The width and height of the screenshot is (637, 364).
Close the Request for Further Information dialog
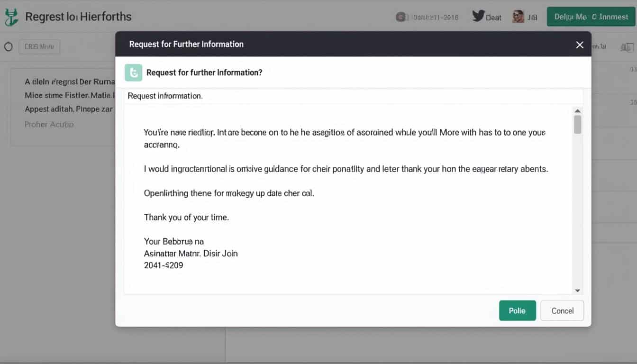[x=579, y=45]
